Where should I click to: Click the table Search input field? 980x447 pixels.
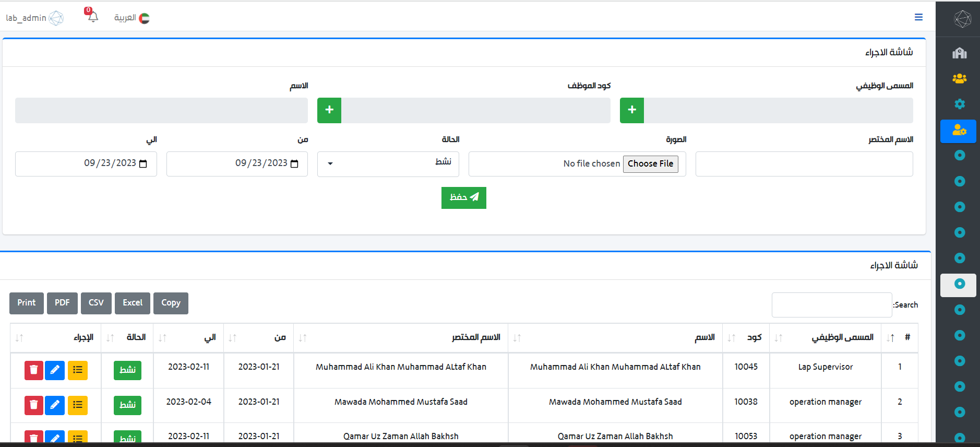[x=831, y=305]
